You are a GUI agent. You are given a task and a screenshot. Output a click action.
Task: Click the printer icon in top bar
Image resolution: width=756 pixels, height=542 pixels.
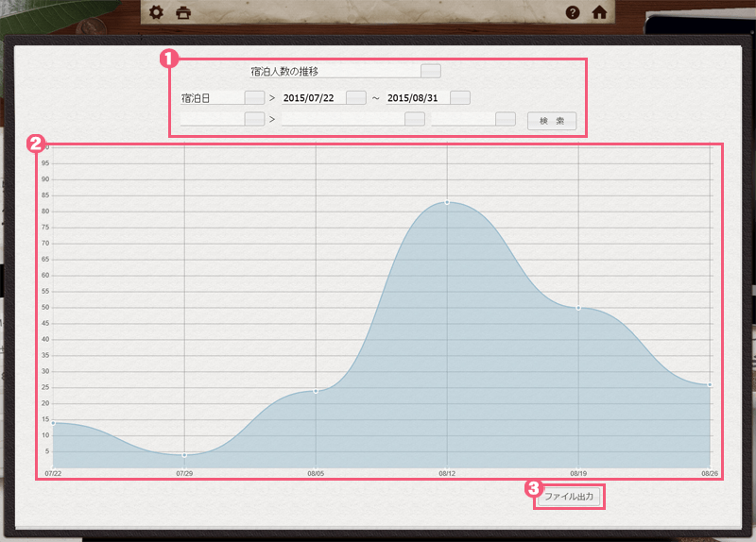(x=183, y=13)
